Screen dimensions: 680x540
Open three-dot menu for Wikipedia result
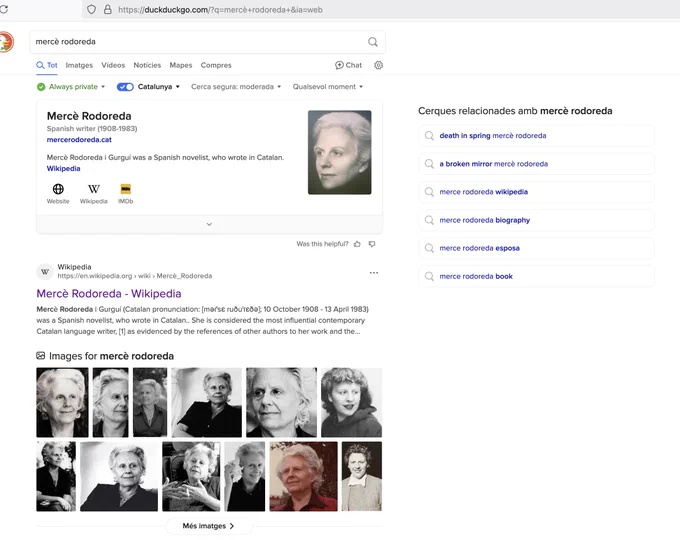click(x=374, y=273)
